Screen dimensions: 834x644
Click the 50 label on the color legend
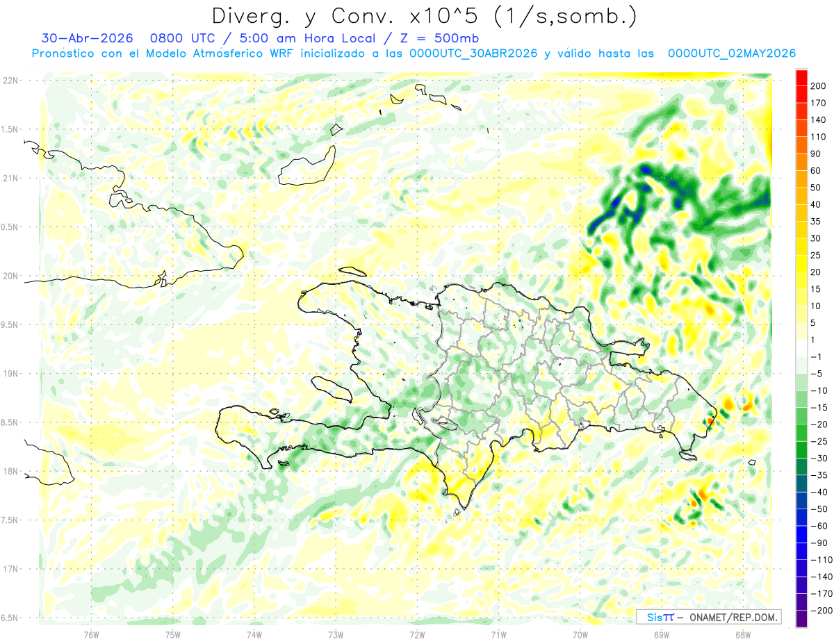(815, 188)
